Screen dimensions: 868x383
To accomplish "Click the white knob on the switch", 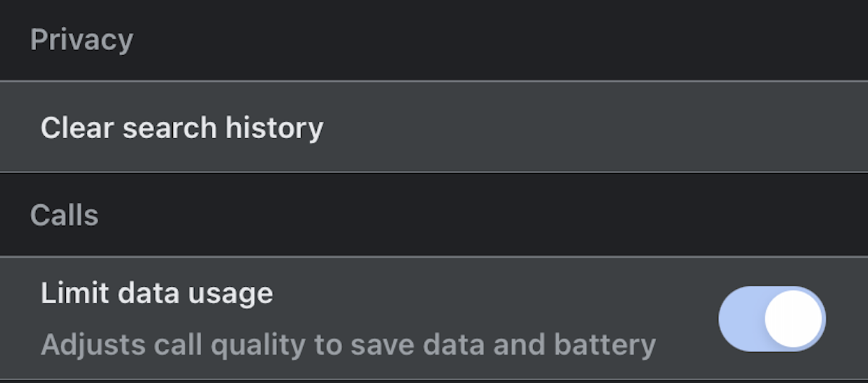I will [793, 319].
